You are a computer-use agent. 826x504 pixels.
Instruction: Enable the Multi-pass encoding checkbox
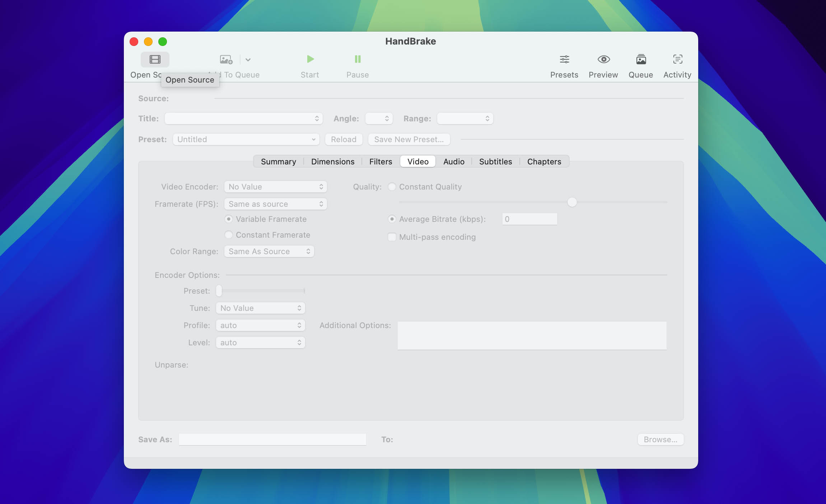coord(392,237)
